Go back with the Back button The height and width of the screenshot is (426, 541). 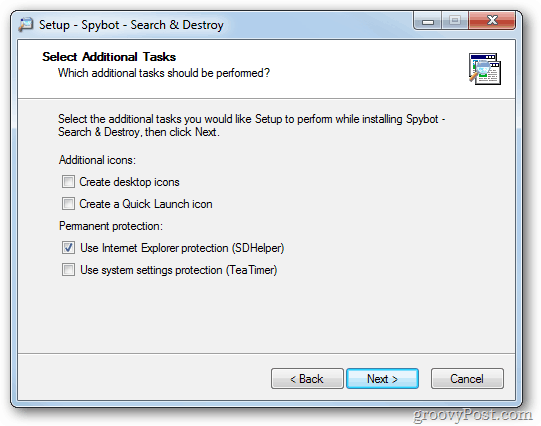307,379
